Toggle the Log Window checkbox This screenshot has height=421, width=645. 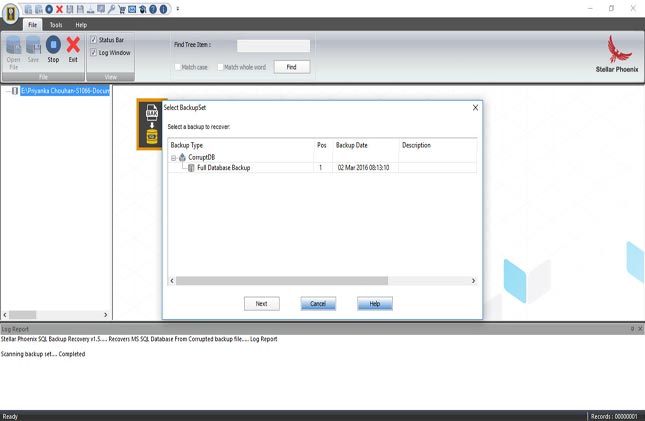coord(93,53)
